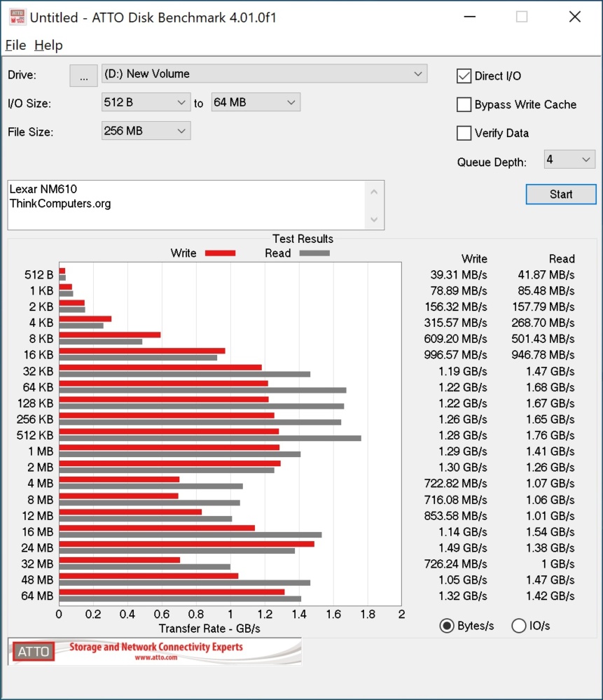Viewport: 603px width, 700px height.
Task: Click the Transfer Rate - GB/s axis label
Action: 209,629
